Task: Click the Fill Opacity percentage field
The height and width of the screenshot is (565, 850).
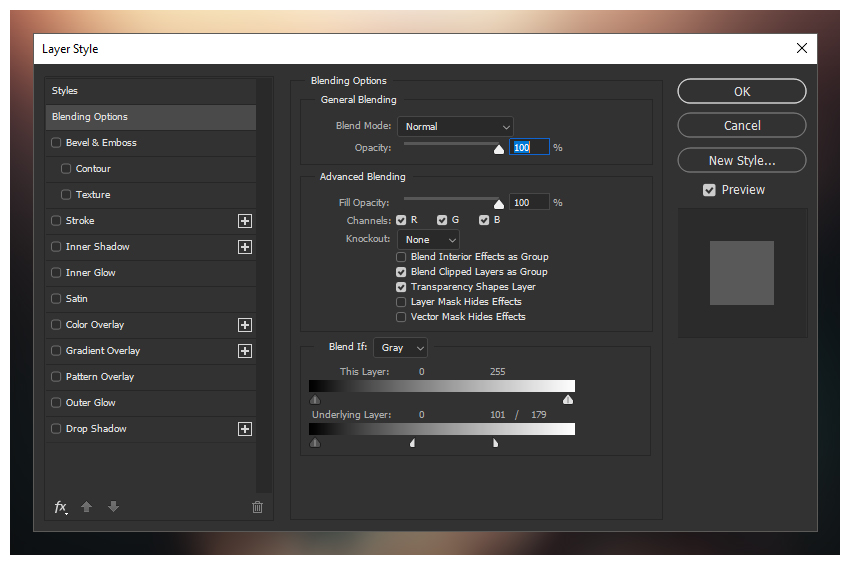Action: pos(529,202)
